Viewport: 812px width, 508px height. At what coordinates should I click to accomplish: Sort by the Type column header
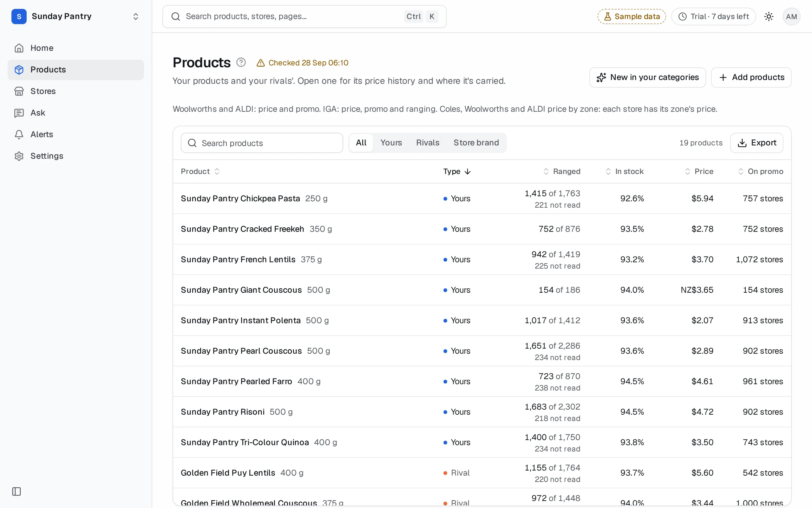[457, 171]
